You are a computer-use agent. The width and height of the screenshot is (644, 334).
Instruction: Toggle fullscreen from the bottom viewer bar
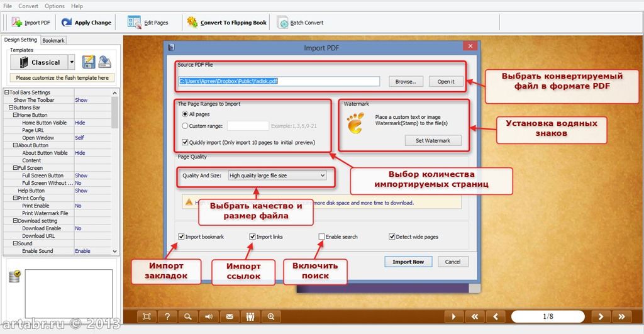point(147,316)
